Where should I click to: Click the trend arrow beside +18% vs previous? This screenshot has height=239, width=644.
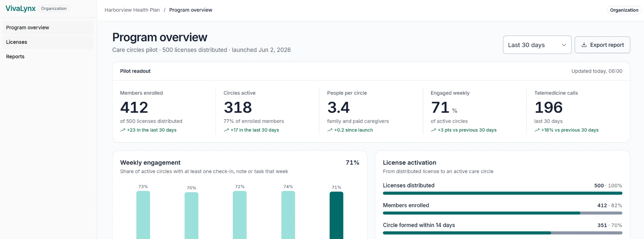(537, 130)
